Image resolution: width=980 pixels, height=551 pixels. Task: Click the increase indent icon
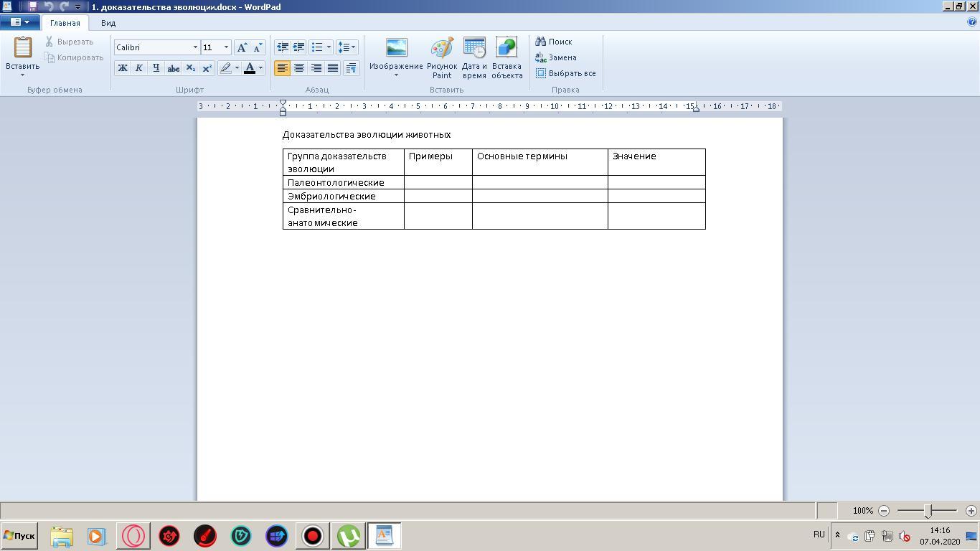click(298, 47)
